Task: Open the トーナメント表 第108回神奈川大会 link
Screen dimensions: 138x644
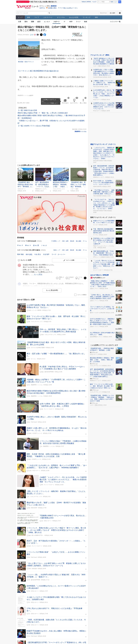Action: point(38,71)
